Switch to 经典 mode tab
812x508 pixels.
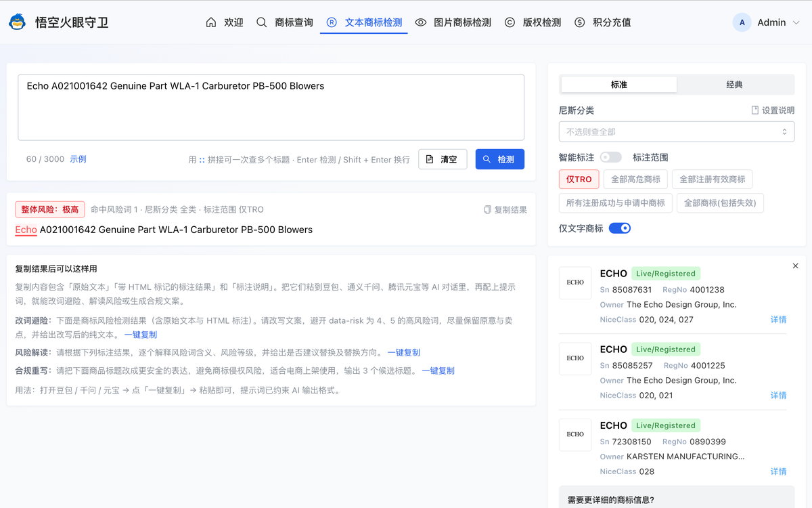[x=735, y=85]
